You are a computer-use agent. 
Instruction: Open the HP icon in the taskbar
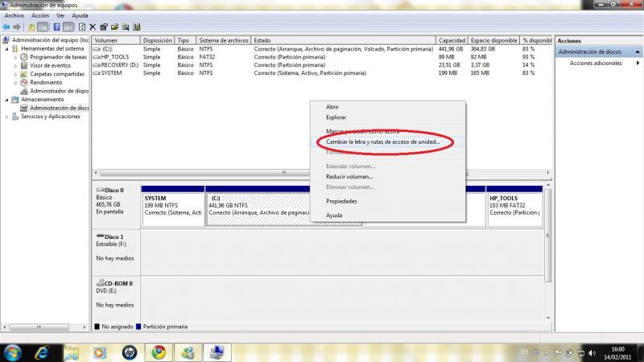tap(130, 352)
